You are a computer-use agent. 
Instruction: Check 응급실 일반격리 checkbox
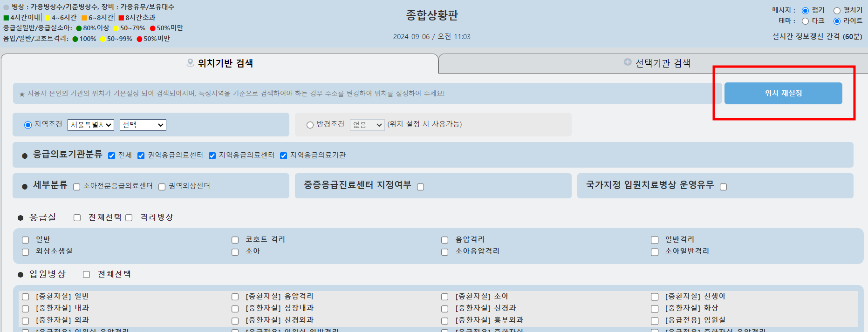click(x=655, y=240)
